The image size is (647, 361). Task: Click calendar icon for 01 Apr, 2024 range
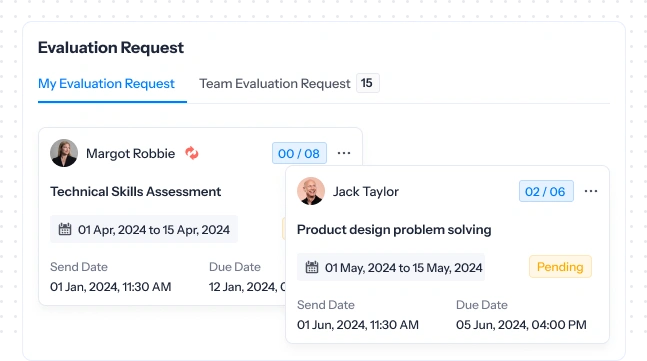tap(65, 229)
